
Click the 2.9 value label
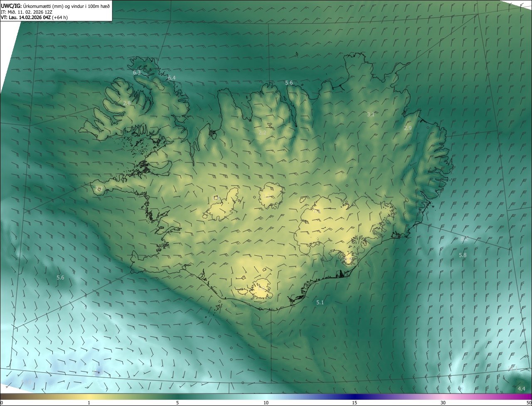pos(408,128)
